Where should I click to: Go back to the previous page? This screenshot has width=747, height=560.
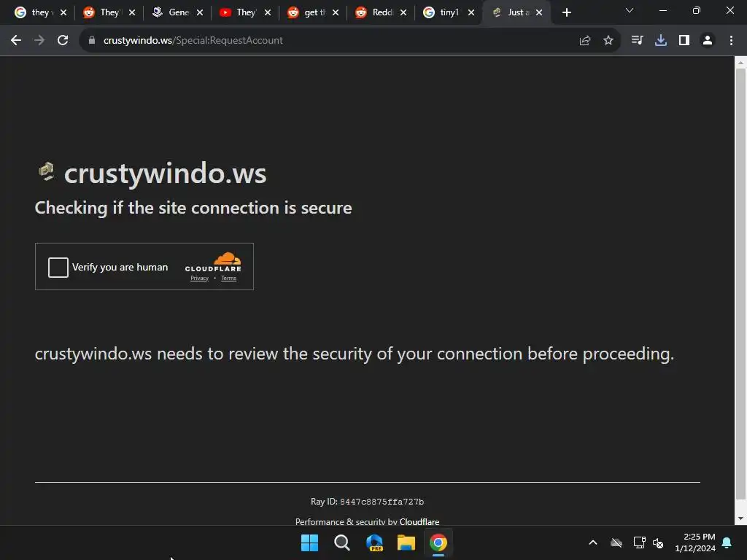point(16,41)
